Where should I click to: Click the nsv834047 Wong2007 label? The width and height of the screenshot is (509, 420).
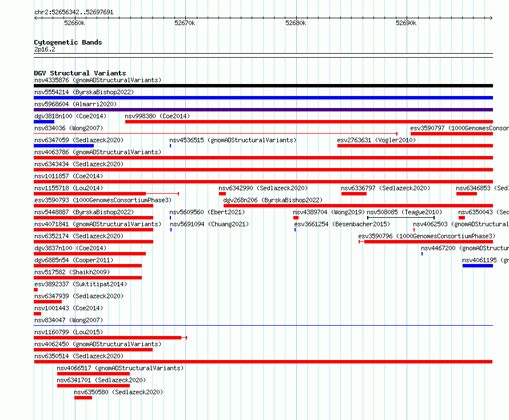coord(69,320)
